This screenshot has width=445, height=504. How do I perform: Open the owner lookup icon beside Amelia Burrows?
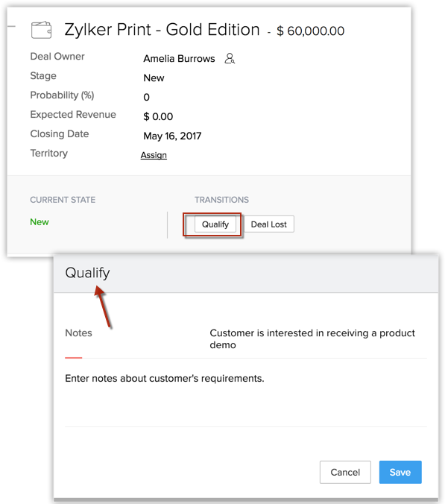point(230,58)
